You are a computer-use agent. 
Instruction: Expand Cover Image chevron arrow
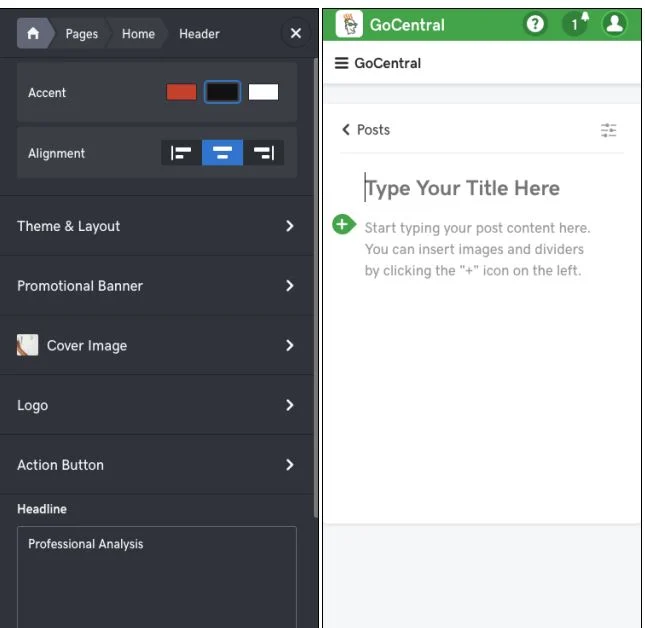pyautogui.click(x=290, y=345)
